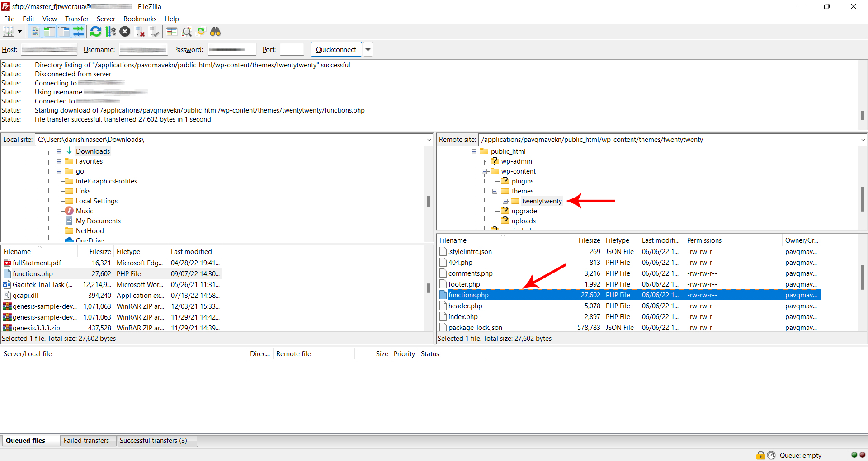The height and width of the screenshot is (461, 868).
Task: Open the Site Manager icon
Action: [x=8, y=32]
